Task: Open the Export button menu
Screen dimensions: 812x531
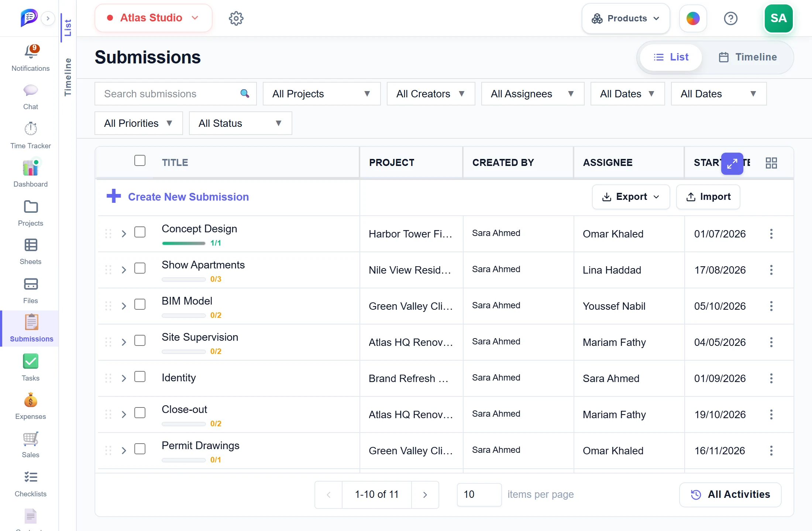Action: [x=631, y=197]
